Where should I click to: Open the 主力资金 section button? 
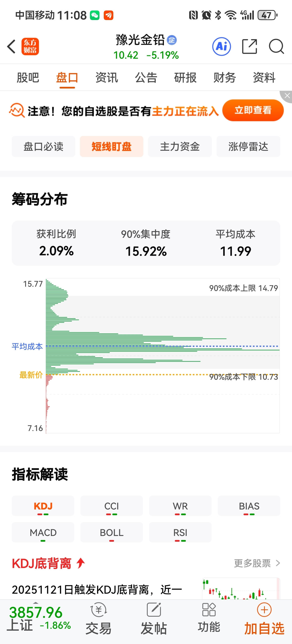180,146
